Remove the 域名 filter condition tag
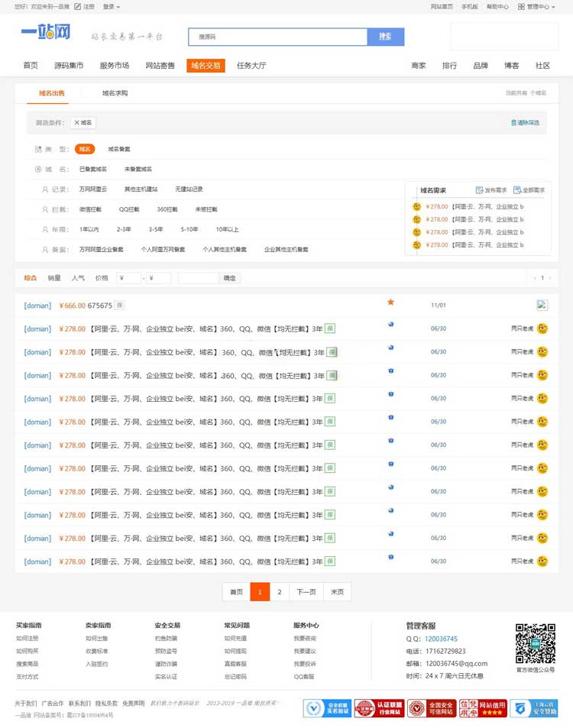Viewport: 573px width, 728px height. pos(83,122)
